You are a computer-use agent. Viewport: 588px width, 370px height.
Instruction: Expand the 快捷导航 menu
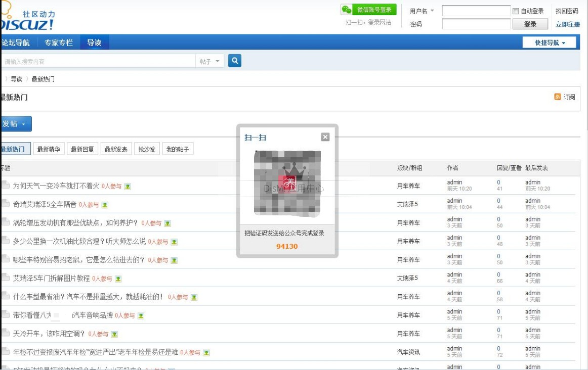(550, 42)
